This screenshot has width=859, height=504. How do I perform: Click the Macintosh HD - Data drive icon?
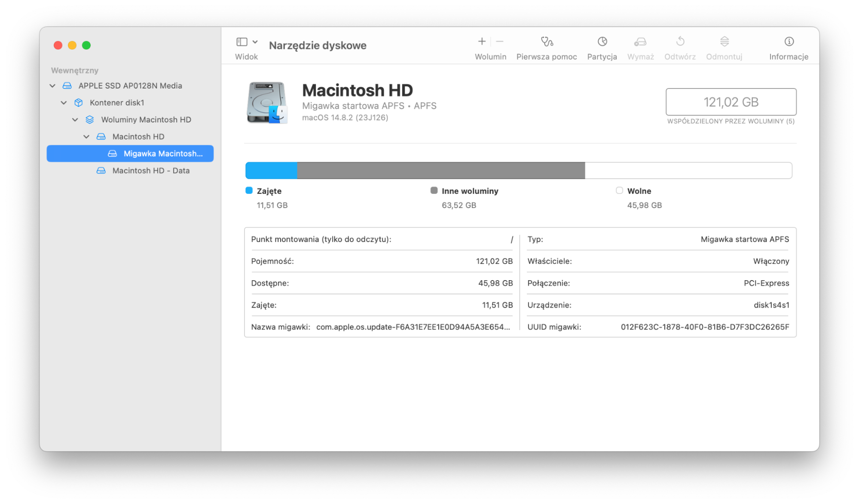coord(101,171)
